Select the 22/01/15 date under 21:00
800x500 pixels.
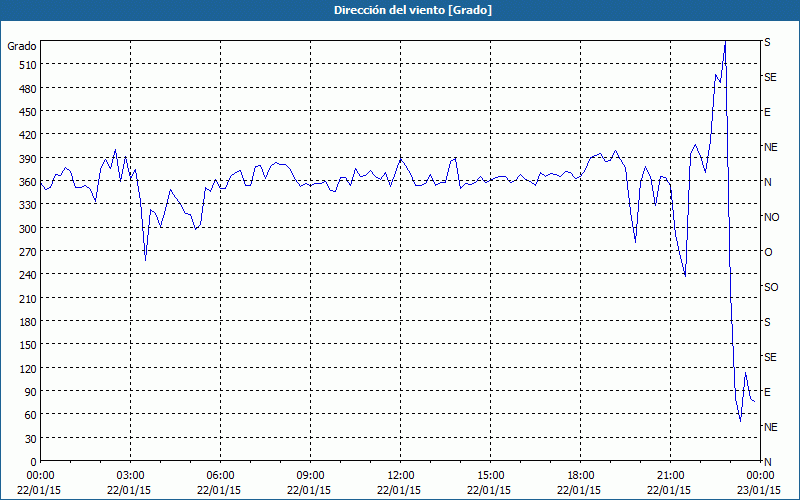[669, 490]
